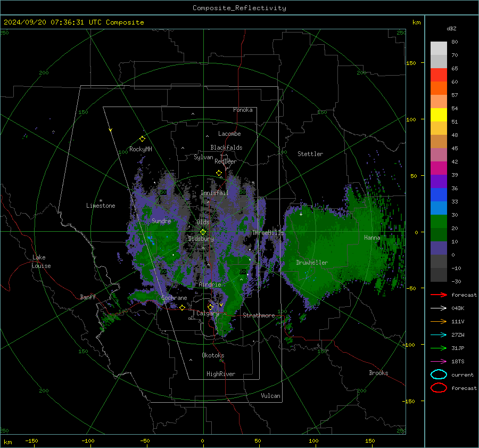Select the 20 dBZ green color swatch
The width and height of the screenshot is (479, 448).
pos(439,222)
